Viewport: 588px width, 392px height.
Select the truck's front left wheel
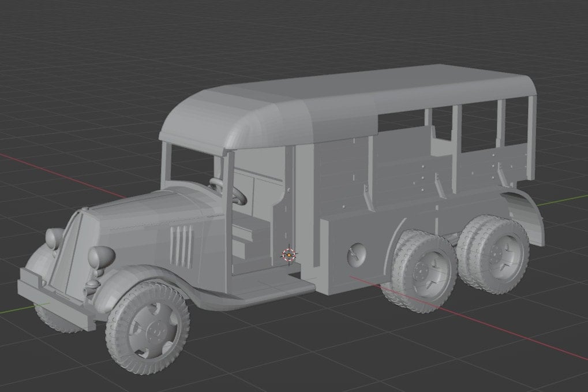point(148,326)
